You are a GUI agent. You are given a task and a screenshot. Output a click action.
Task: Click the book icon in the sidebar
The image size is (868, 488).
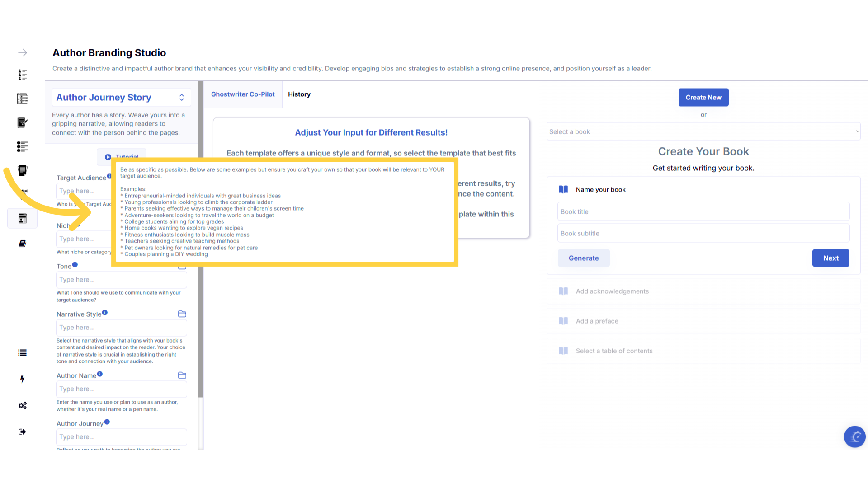click(x=22, y=244)
